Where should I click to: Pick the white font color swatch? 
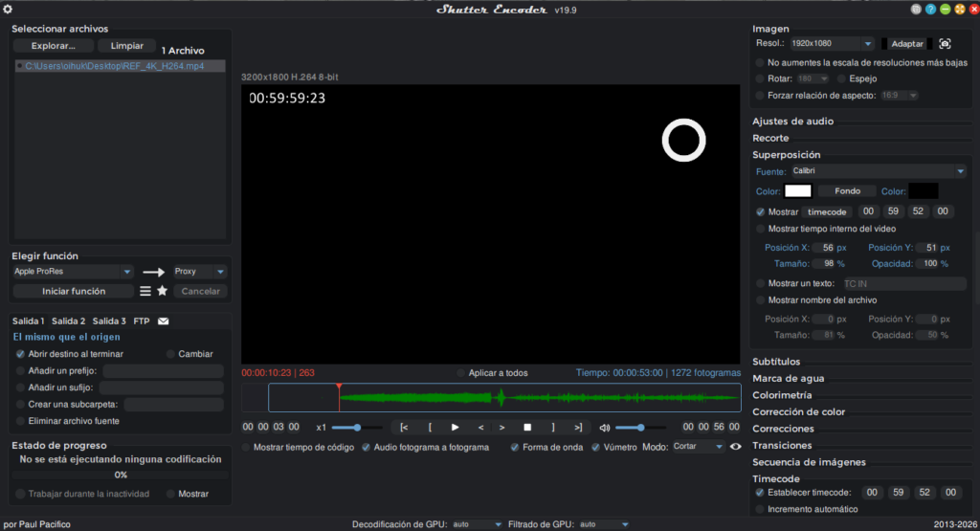coord(798,191)
